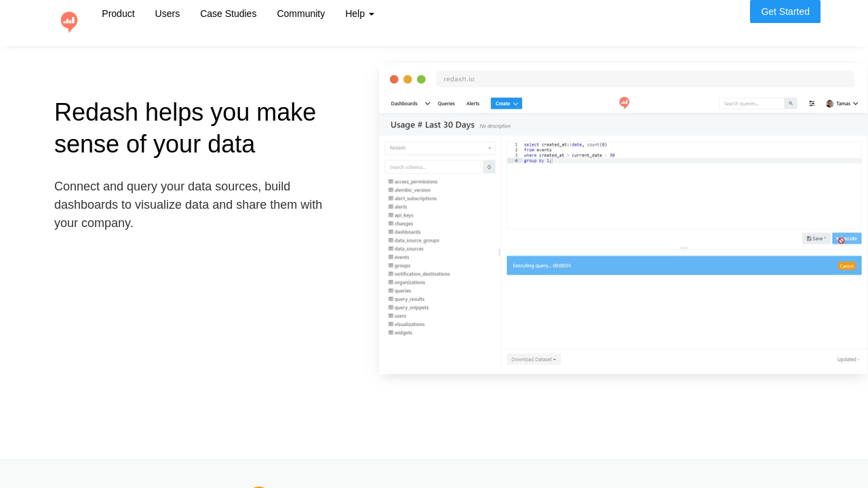Select the dashboards table in the schema
Screen dimensions: 868x488
point(404,232)
